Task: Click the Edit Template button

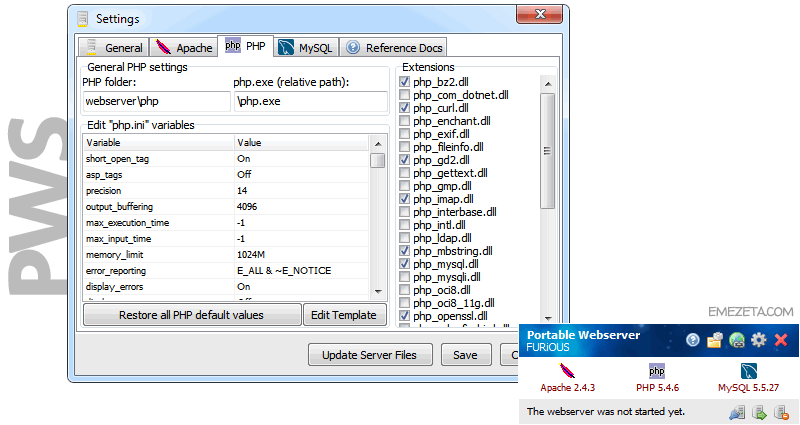Action: (x=344, y=315)
